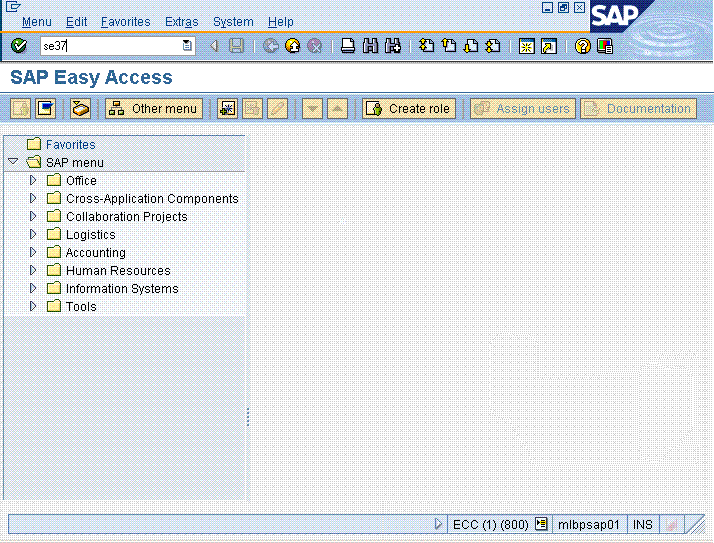714x543 pixels.
Task: Click the Documentation button
Action: coord(638,109)
